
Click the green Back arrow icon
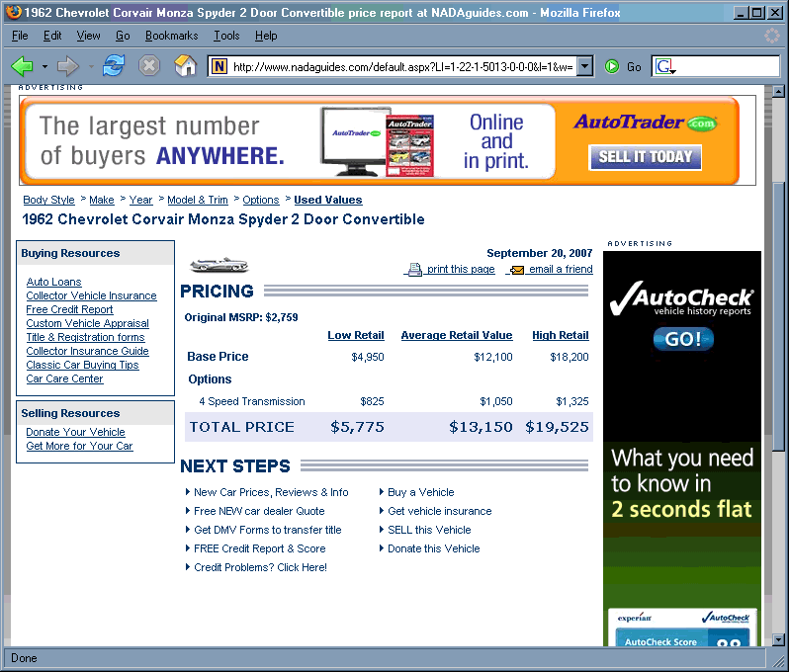pyautogui.click(x=22, y=66)
